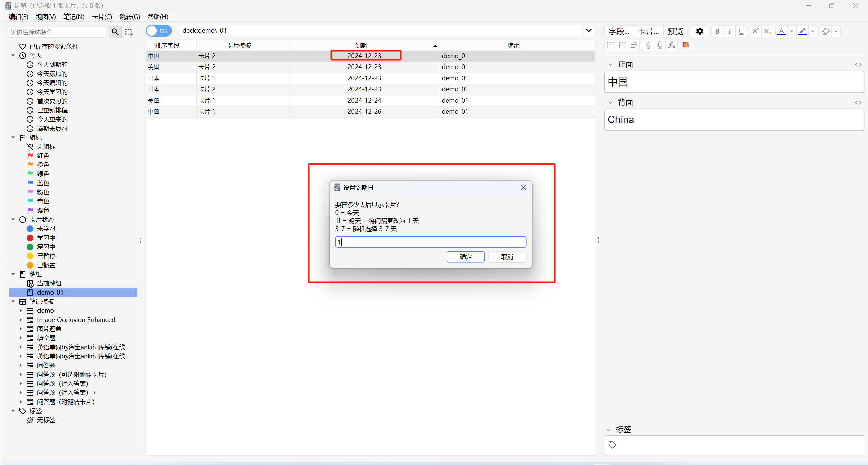This screenshot has height=465, width=868.
Task: Toggle the cards/notes switch
Action: [159, 31]
